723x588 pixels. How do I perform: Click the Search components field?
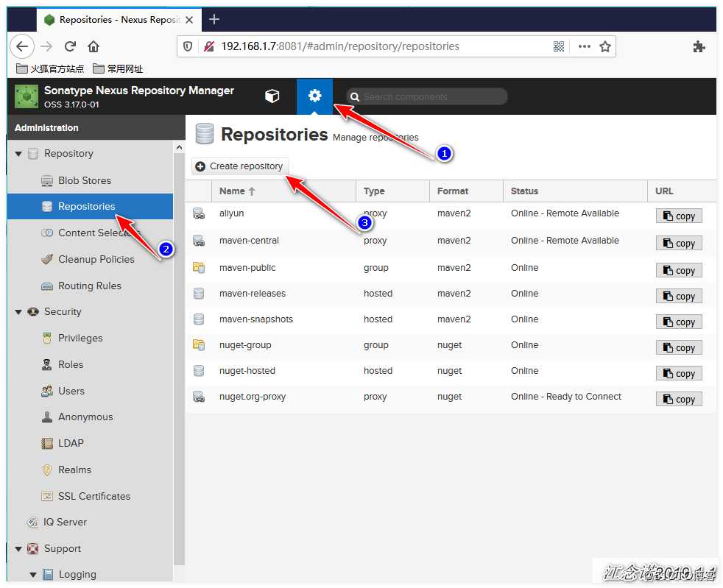[426, 96]
